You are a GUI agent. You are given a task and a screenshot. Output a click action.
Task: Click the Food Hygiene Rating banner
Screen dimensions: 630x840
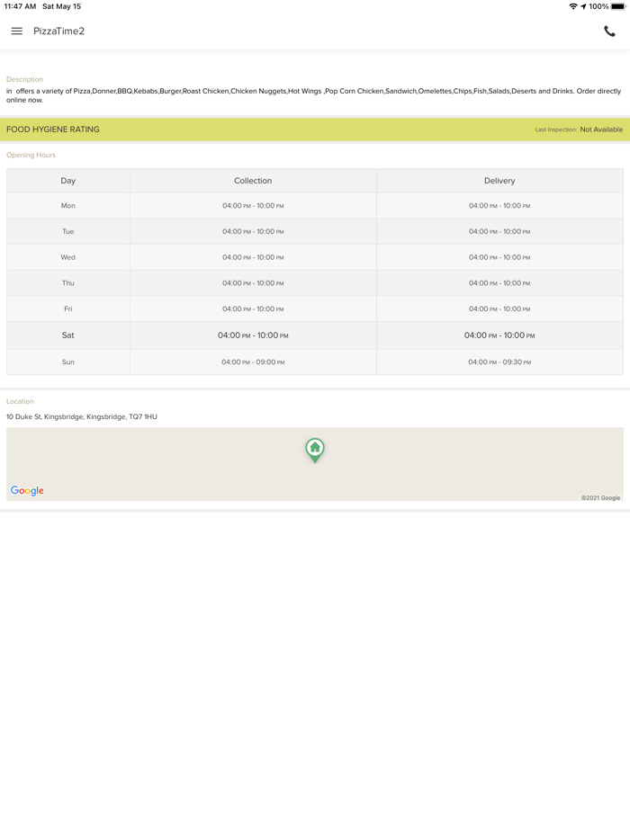point(315,130)
